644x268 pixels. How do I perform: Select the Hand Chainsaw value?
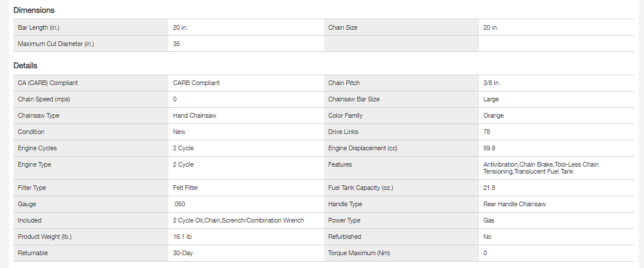point(195,115)
